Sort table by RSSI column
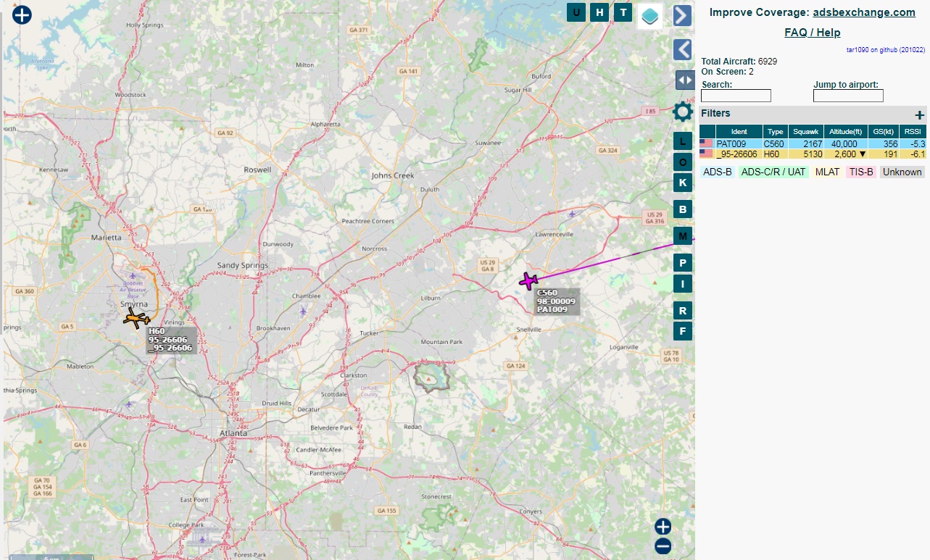 point(913,132)
